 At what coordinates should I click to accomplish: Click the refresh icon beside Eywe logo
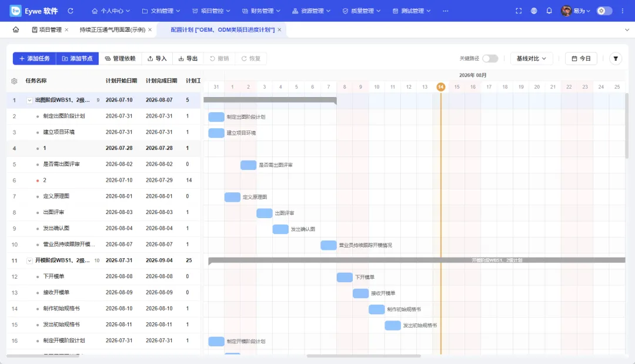coord(71,11)
